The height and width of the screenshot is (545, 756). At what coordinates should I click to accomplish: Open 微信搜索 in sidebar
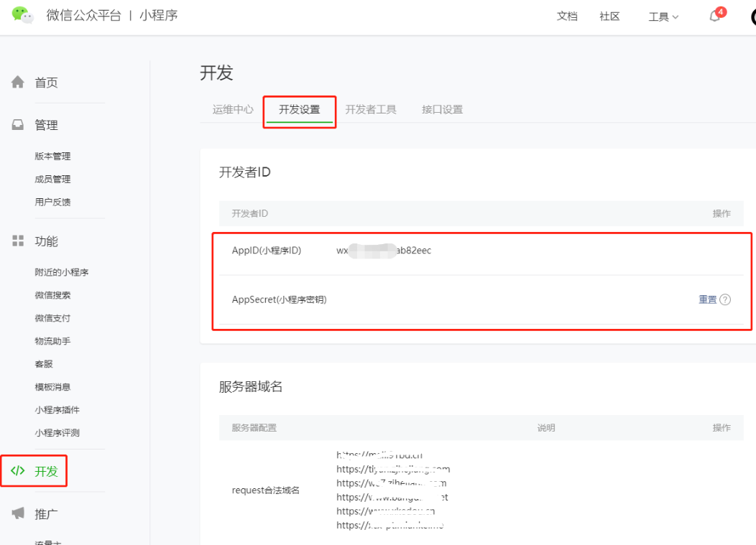[x=52, y=295]
